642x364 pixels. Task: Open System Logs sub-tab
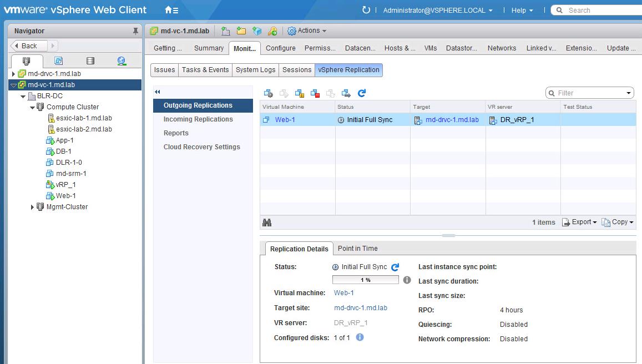pos(255,70)
